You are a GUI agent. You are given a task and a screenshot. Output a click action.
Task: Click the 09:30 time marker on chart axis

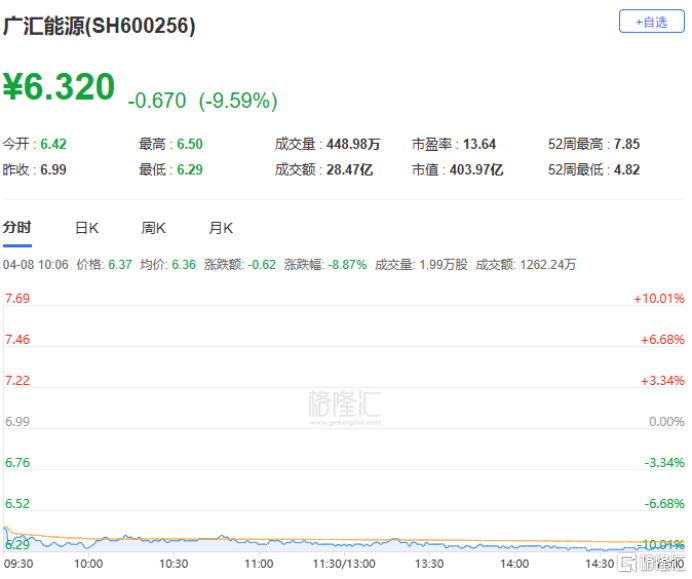point(18,564)
